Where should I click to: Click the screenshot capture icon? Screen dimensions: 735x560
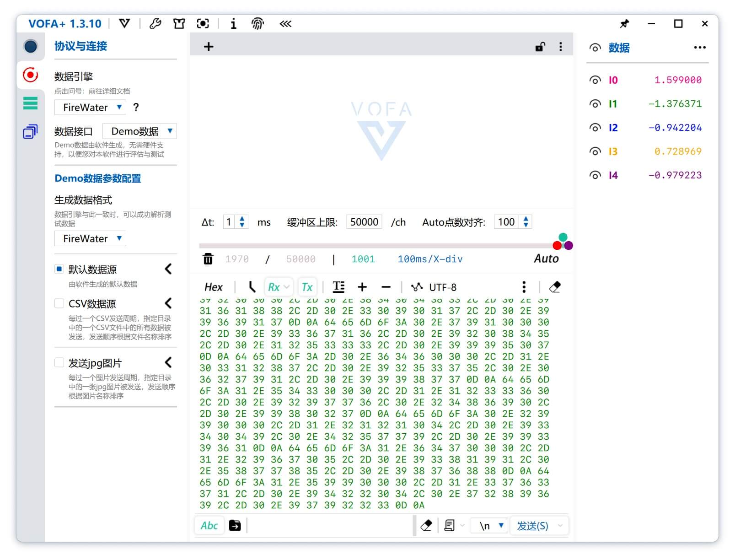pyautogui.click(x=203, y=24)
